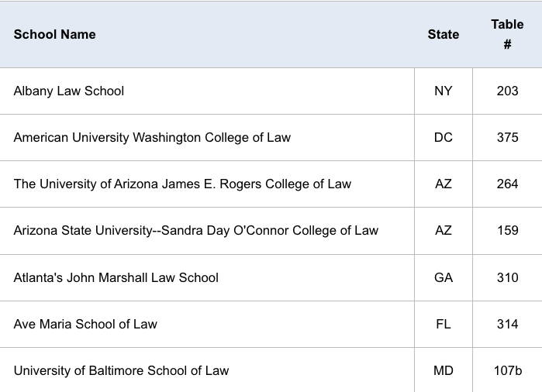Click the FL state cell
542x392 pixels.
click(x=444, y=325)
